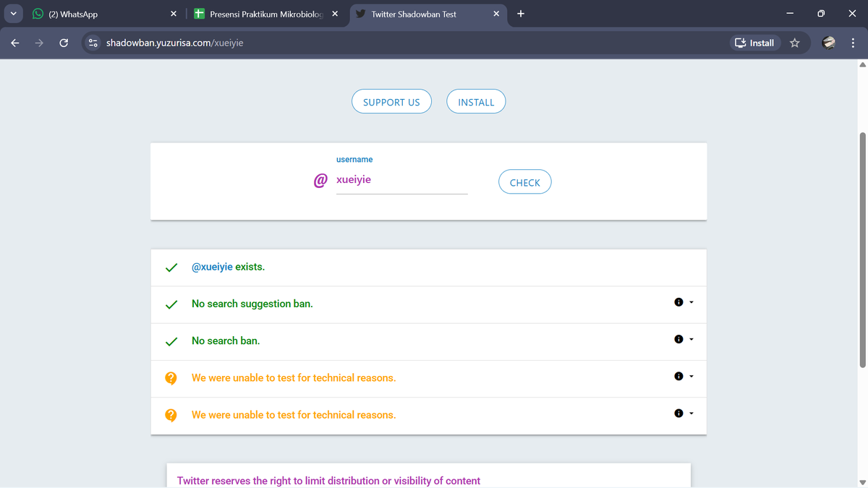Image resolution: width=868 pixels, height=488 pixels.
Task: Click info icon for search suggestion ban
Action: click(x=678, y=302)
